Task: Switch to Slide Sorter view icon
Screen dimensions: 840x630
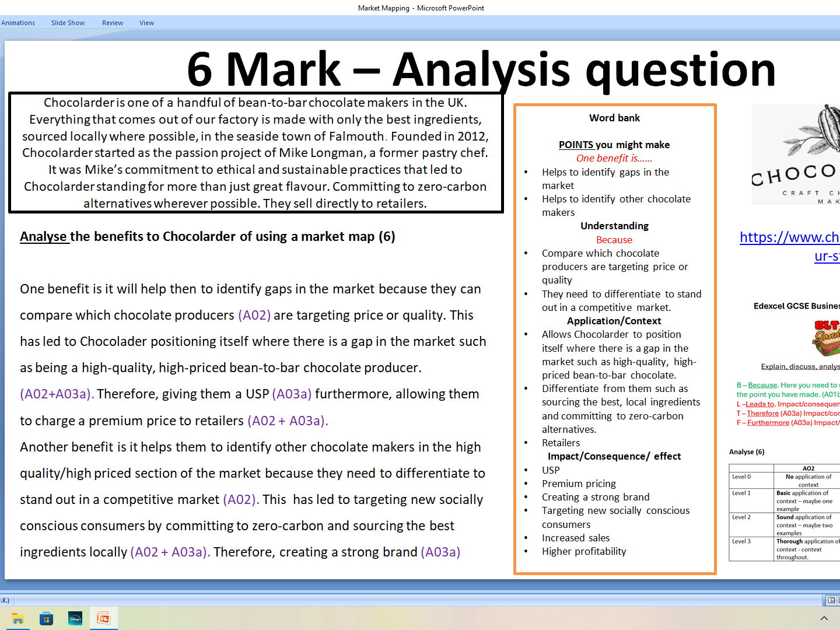Action: click(x=839, y=600)
